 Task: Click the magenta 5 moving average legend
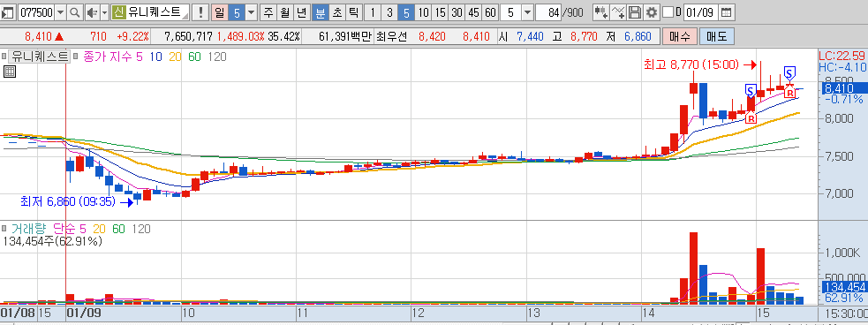pos(140,57)
